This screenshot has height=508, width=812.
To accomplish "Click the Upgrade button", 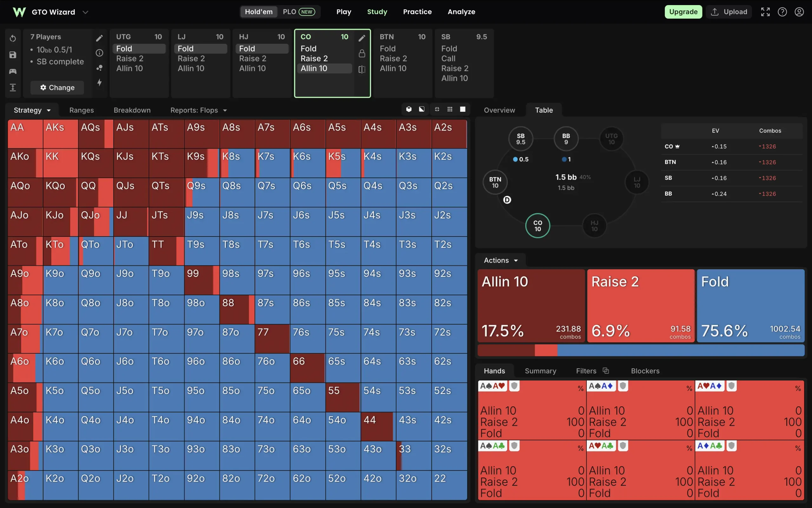I will [x=683, y=12].
